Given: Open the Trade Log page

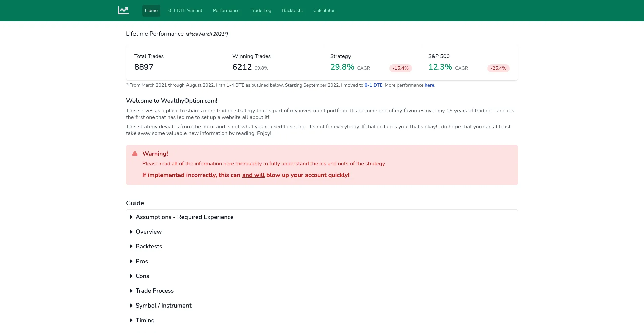Looking at the screenshot, I should tap(261, 11).
